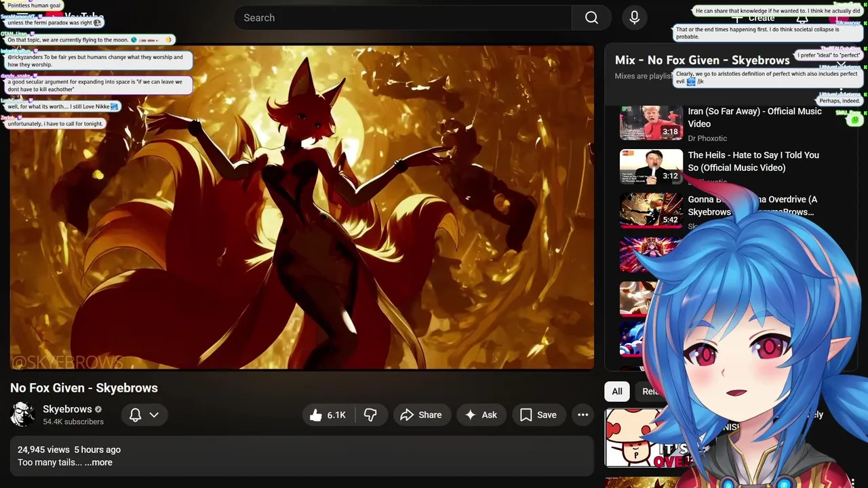Open the three-dot more actions menu

[x=583, y=415]
